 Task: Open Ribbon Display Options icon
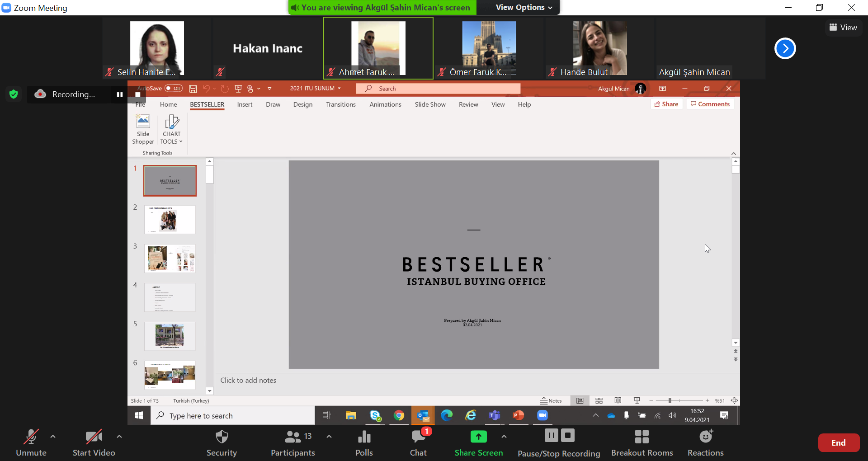(663, 89)
